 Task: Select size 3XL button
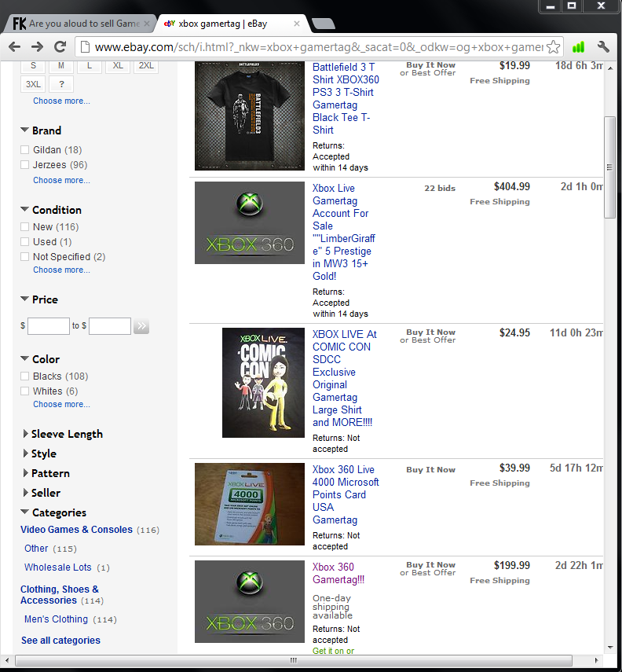(33, 84)
